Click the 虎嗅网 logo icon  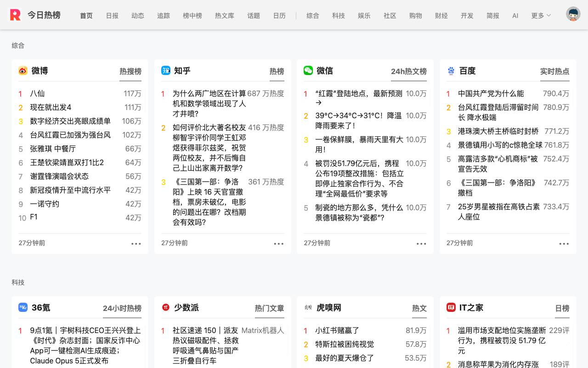[308, 307]
